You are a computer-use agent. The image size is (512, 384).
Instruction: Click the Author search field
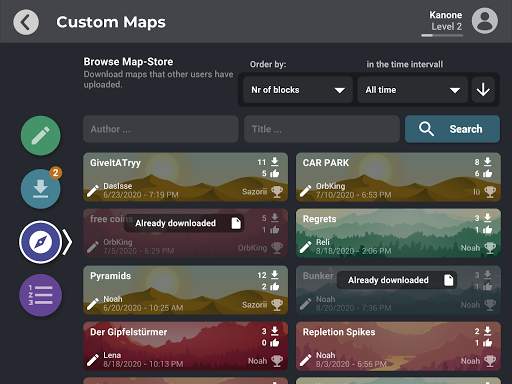tap(161, 129)
